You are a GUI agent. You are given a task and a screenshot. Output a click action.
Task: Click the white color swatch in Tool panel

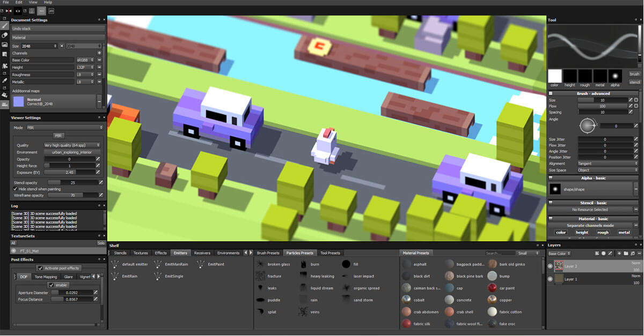554,76
